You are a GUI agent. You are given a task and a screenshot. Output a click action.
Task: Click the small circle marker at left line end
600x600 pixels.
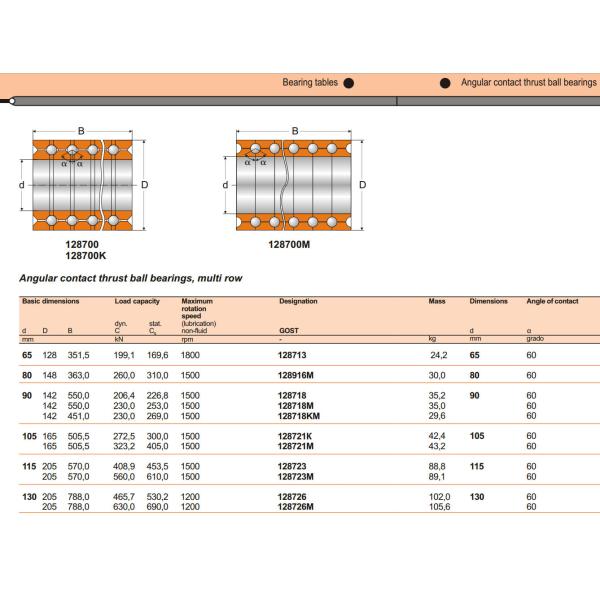[12, 101]
